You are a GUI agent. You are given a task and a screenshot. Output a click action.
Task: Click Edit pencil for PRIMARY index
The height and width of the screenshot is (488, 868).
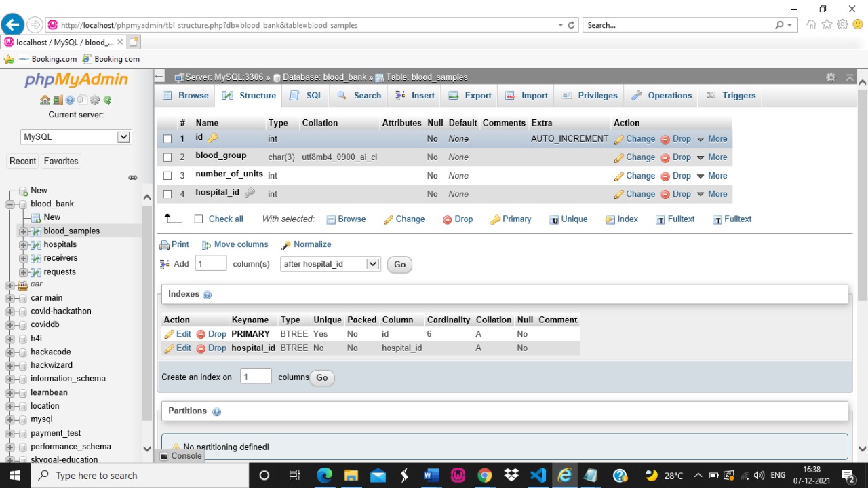pos(170,335)
